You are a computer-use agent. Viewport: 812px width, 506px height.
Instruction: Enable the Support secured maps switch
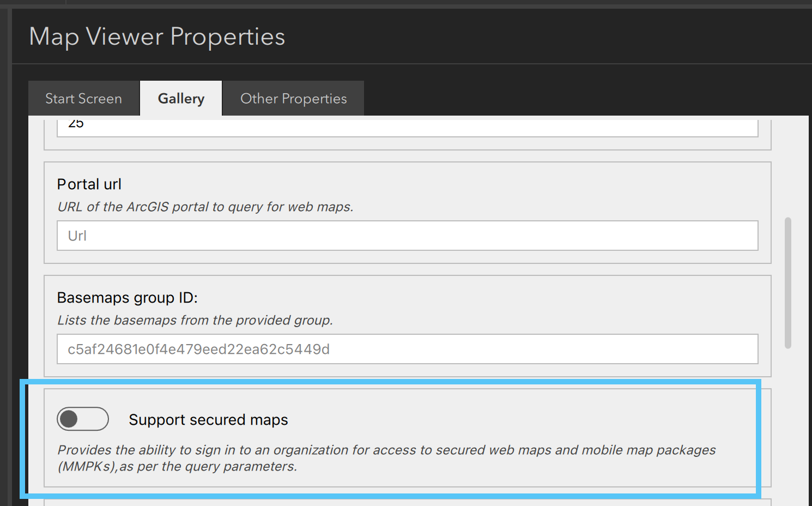pos(83,419)
